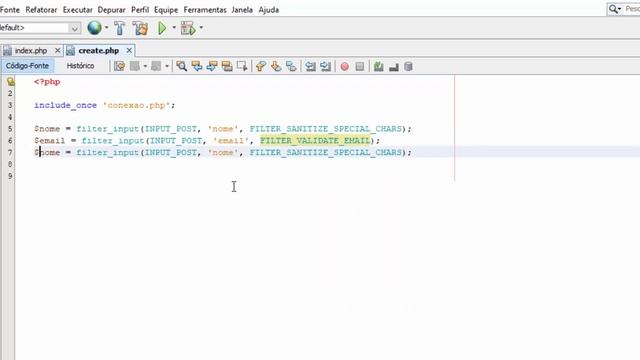Click the Find Next Occurrence icon

click(x=212, y=66)
